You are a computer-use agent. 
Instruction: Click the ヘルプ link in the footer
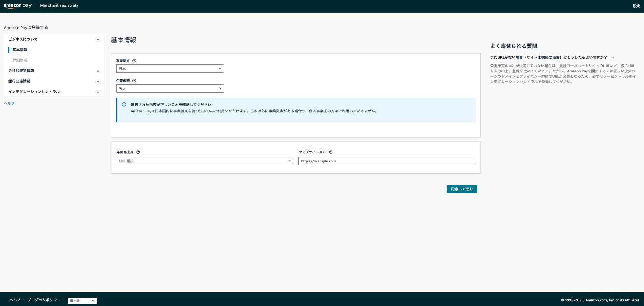(15, 300)
